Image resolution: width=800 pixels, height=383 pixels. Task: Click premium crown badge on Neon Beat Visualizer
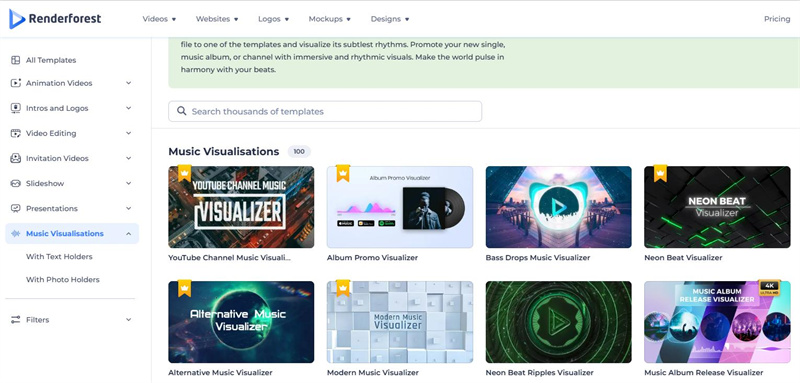[660, 173]
